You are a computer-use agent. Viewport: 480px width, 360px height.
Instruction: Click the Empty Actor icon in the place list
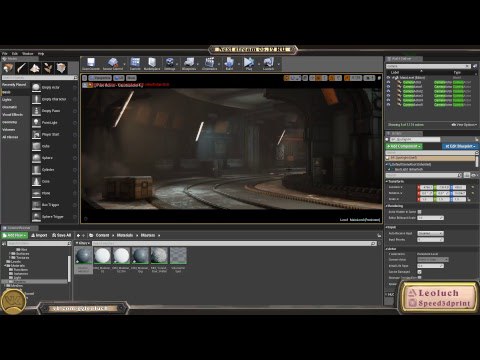pos(36,87)
